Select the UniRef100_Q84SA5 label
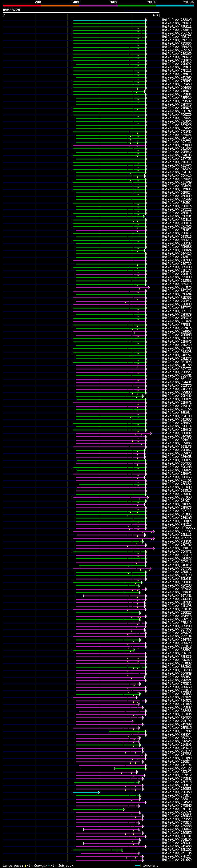The width and height of the screenshot is (197, 868). [x=177, y=518]
